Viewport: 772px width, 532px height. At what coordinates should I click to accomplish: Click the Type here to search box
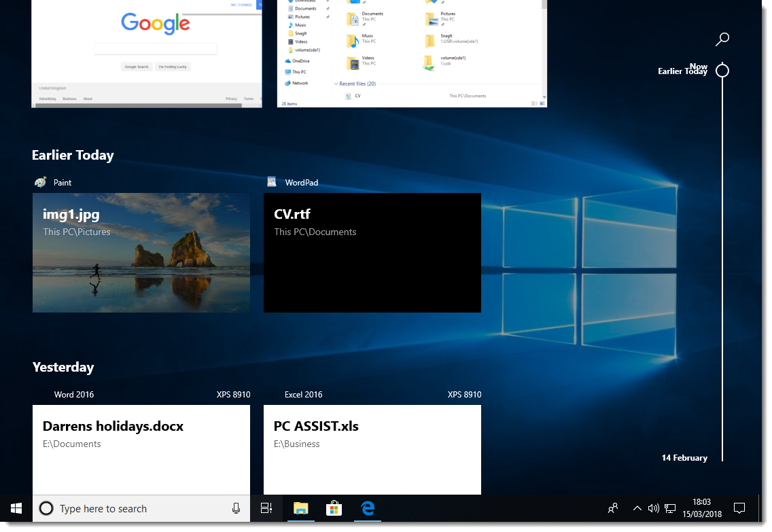(x=136, y=508)
